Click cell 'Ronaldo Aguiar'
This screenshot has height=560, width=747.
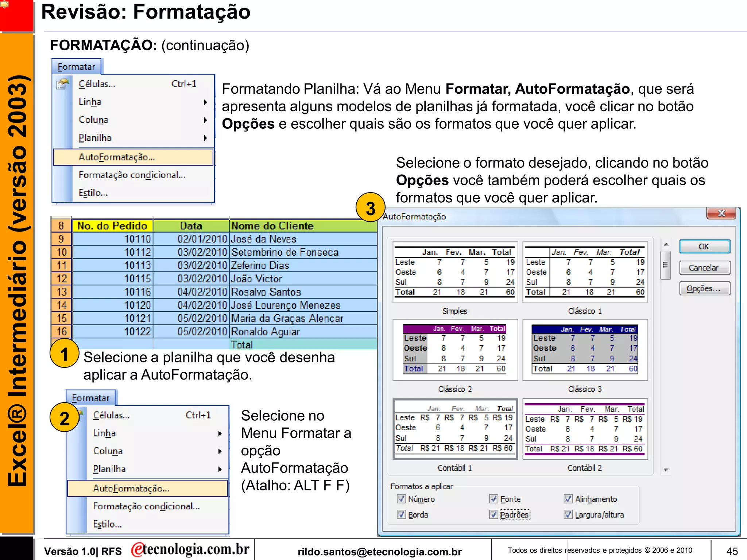coord(303,331)
